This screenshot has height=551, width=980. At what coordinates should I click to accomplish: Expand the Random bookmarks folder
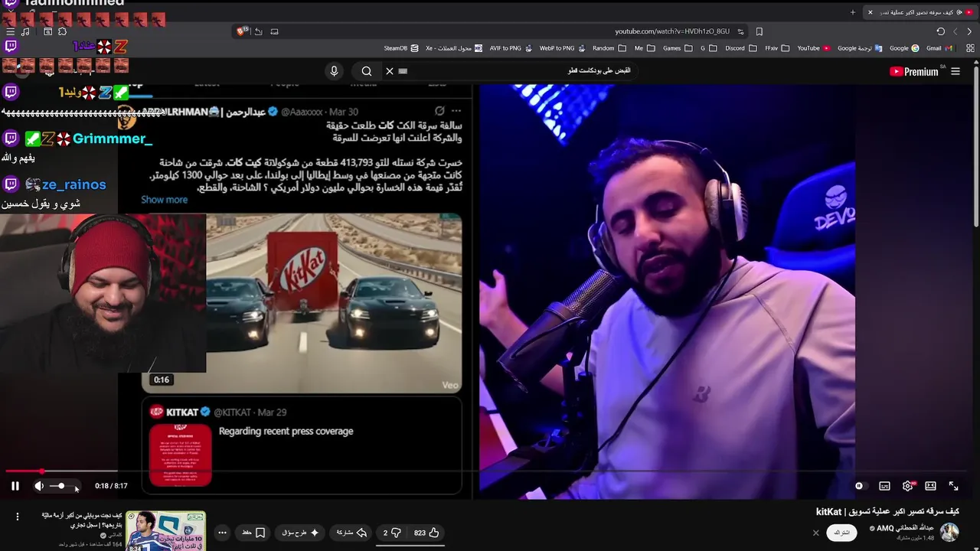click(609, 48)
